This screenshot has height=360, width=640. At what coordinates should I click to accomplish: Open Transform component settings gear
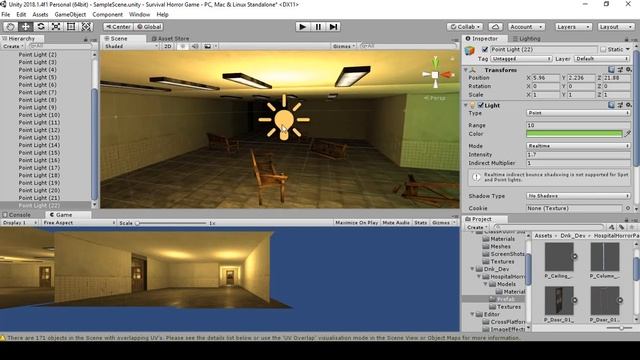[x=628, y=70]
